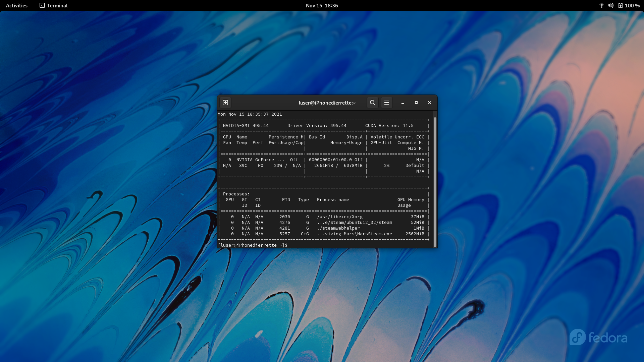This screenshot has height=362, width=644.
Task: Click the terminal window title luser@iPhonedierrette:~
Action: (327, 103)
